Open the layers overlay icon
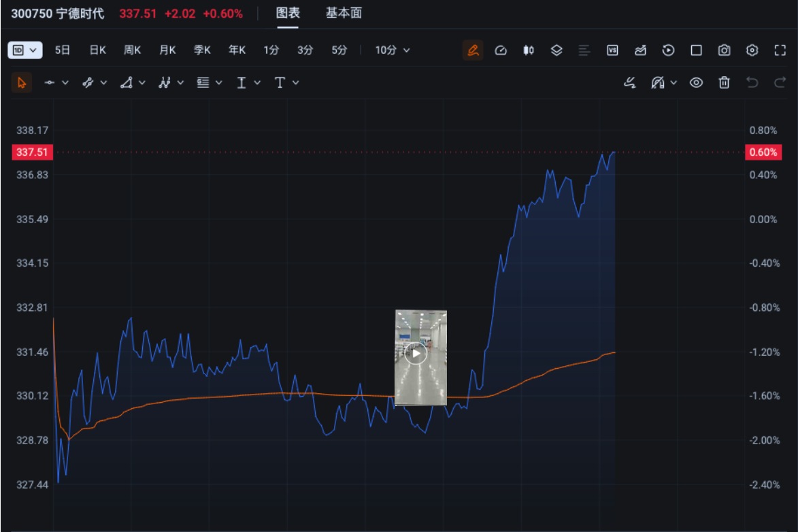The image size is (798, 532). [556, 50]
